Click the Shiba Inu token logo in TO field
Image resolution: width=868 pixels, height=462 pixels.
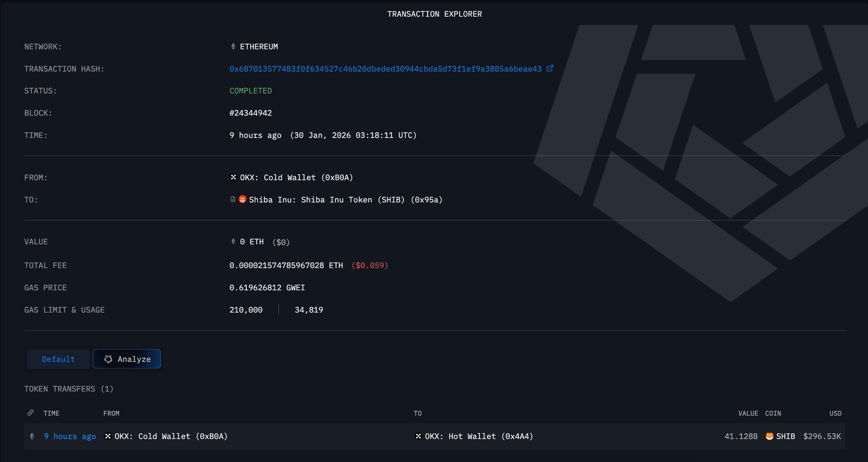(242, 199)
